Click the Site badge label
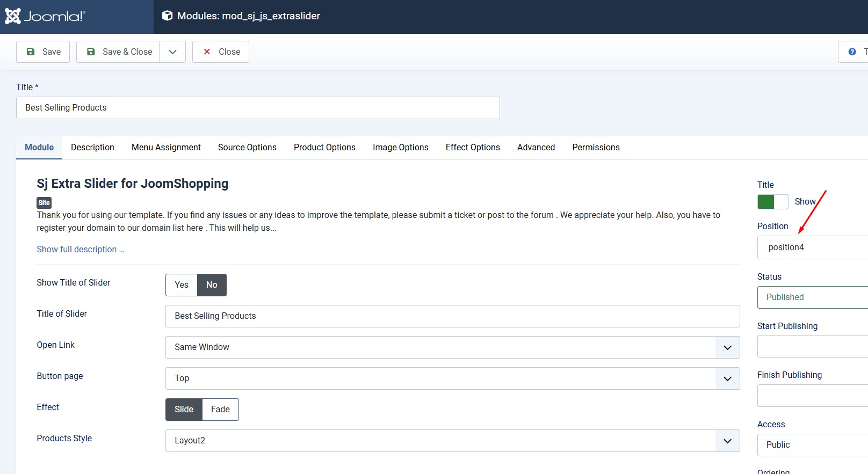Image resolution: width=868 pixels, height=474 pixels. pyautogui.click(x=44, y=202)
